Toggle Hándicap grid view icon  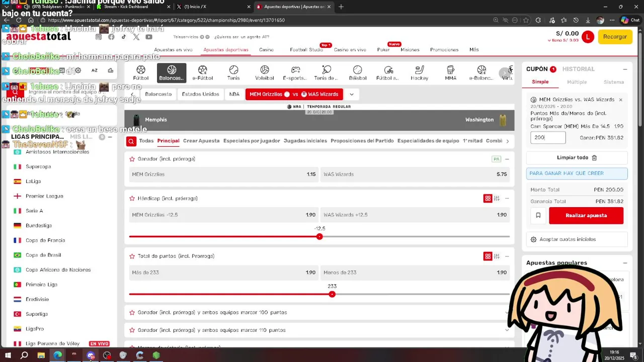pyautogui.click(x=488, y=199)
